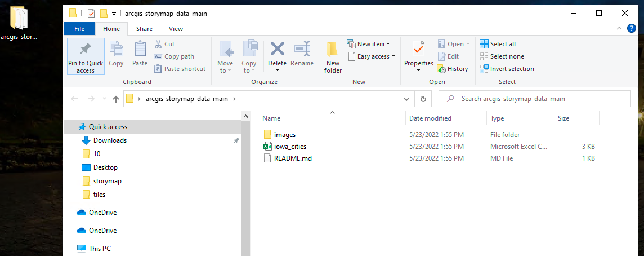This screenshot has height=256, width=644.
Task: Collapse the ribbon with the chevron
Action: (619, 28)
